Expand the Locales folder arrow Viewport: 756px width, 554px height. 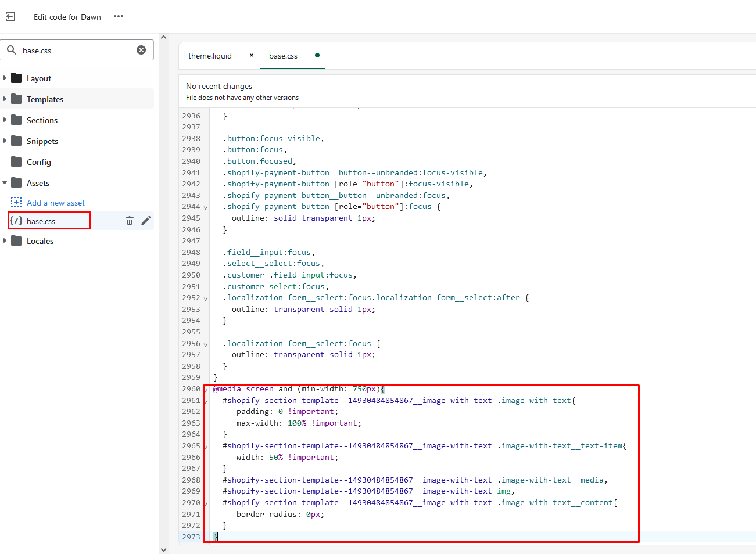5,240
